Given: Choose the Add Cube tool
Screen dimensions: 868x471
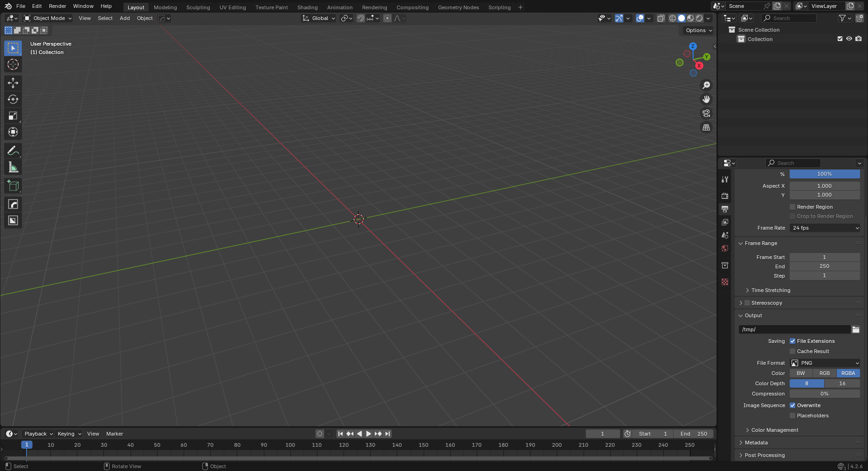Looking at the screenshot, I should coord(13,186).
